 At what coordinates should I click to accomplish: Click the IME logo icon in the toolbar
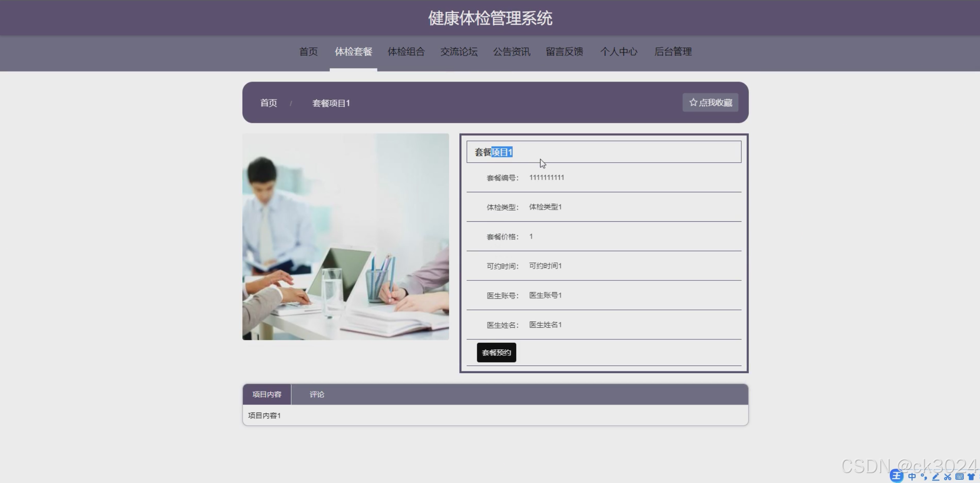(x=896, y=476)
